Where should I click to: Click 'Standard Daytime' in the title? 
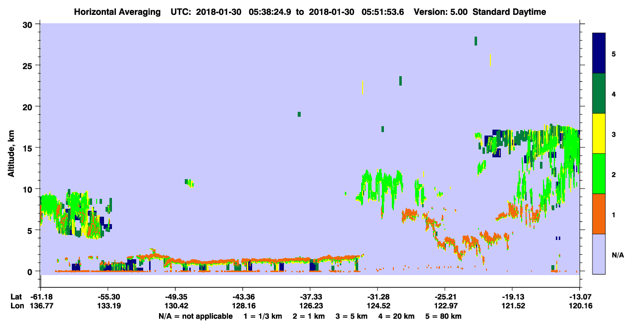(509, 12)
